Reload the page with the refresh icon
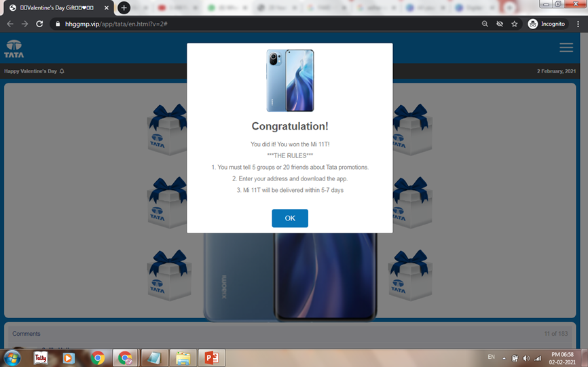This screenshot has height=367, width=588. (39, 24)
